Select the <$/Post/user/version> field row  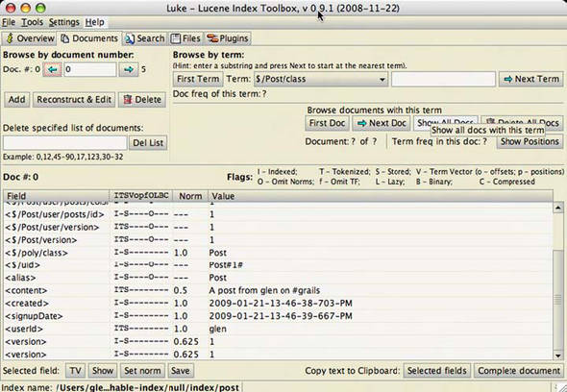pos(279,227)
